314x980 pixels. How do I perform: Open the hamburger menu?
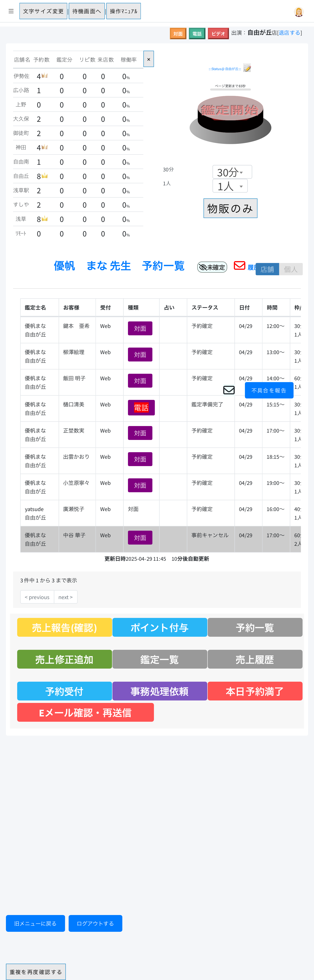(x=11, y=11)
